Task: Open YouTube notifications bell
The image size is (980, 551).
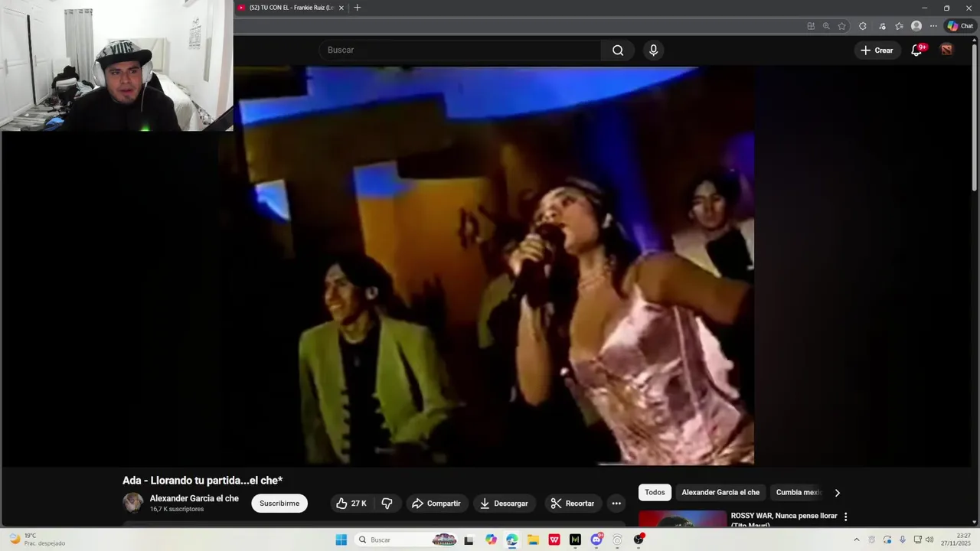Action: pyautogui.click(x=916, y=51)
